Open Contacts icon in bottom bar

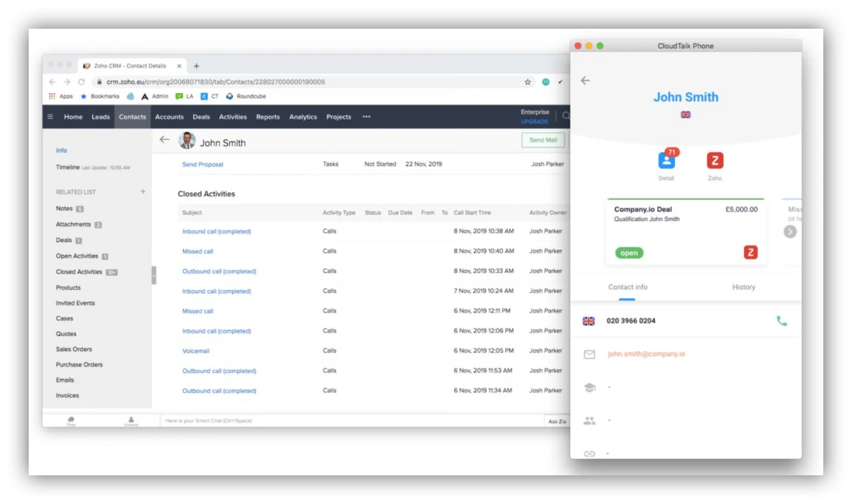pos(131,421)
